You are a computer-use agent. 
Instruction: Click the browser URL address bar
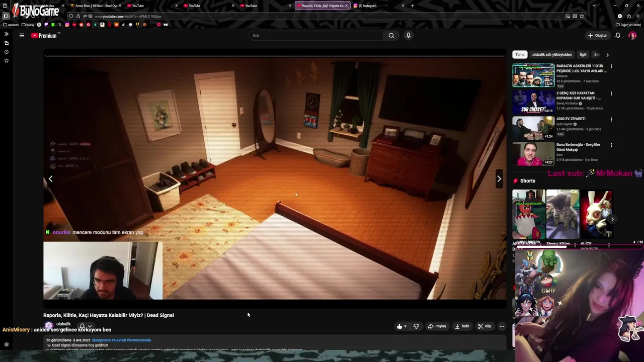point(327,16)
